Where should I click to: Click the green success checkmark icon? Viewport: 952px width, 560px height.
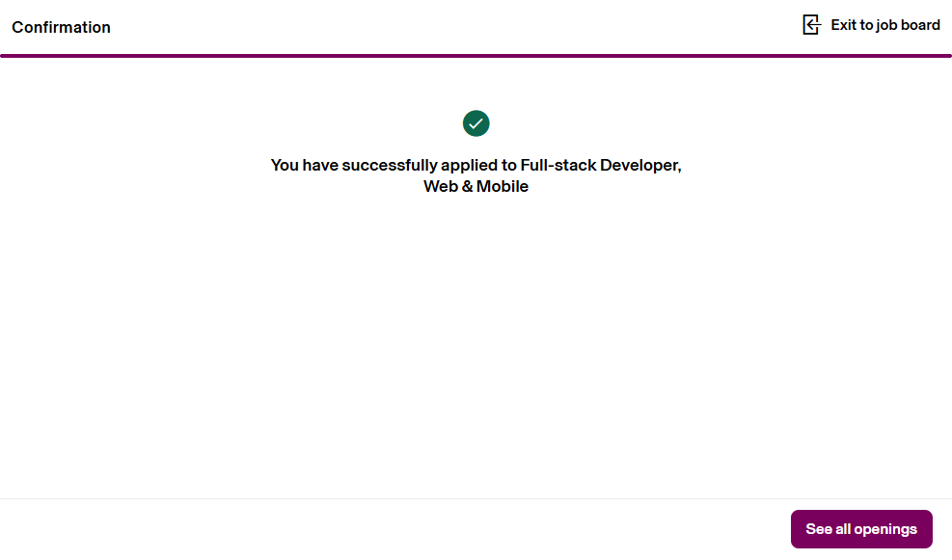[476, 123]
